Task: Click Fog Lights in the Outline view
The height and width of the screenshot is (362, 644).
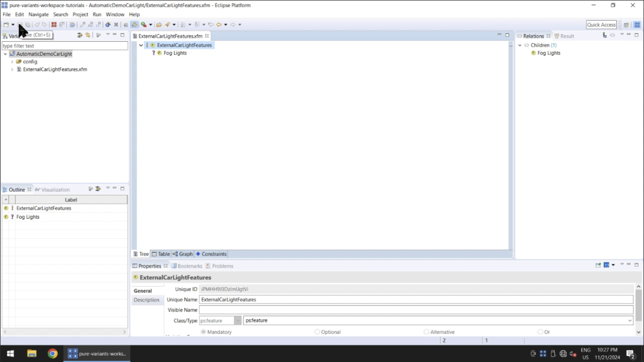Action: coord(28,217)
